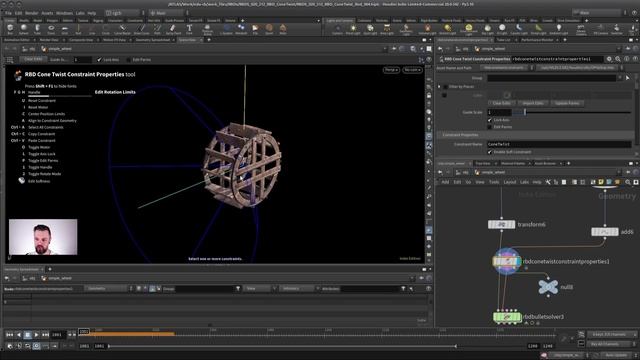This screenshot has height=360, width=640.
Task: Click the current frame number field
Action: coord(58,335)
